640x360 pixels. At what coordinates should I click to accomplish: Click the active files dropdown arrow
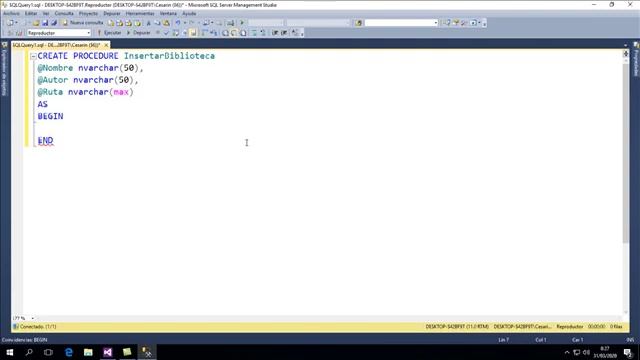coord(625,45)
